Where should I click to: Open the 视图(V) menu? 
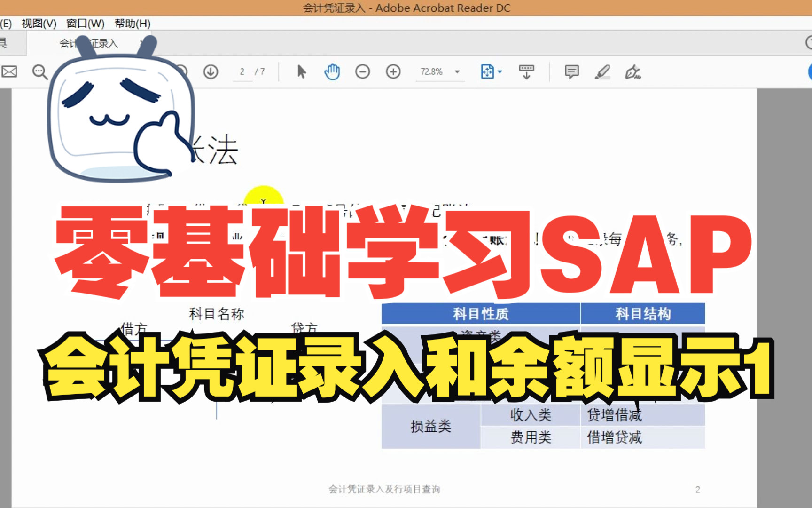click(39, 24)
